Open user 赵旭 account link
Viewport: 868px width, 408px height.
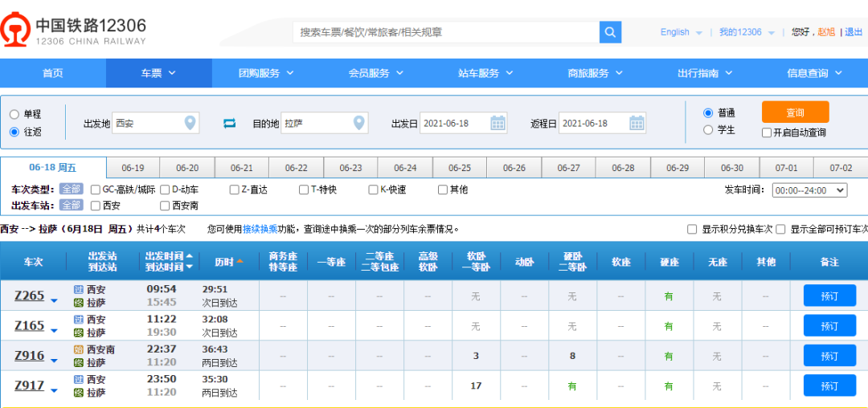(x=826, y=32)
